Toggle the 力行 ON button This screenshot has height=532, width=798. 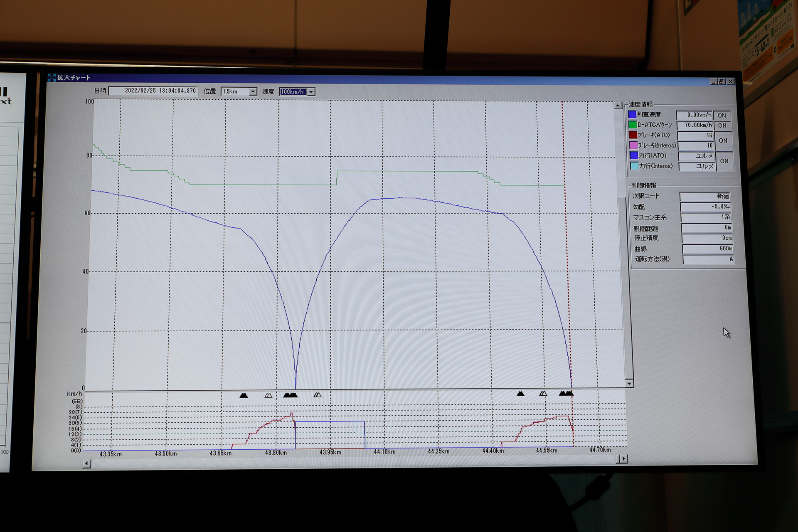point(724,161)
